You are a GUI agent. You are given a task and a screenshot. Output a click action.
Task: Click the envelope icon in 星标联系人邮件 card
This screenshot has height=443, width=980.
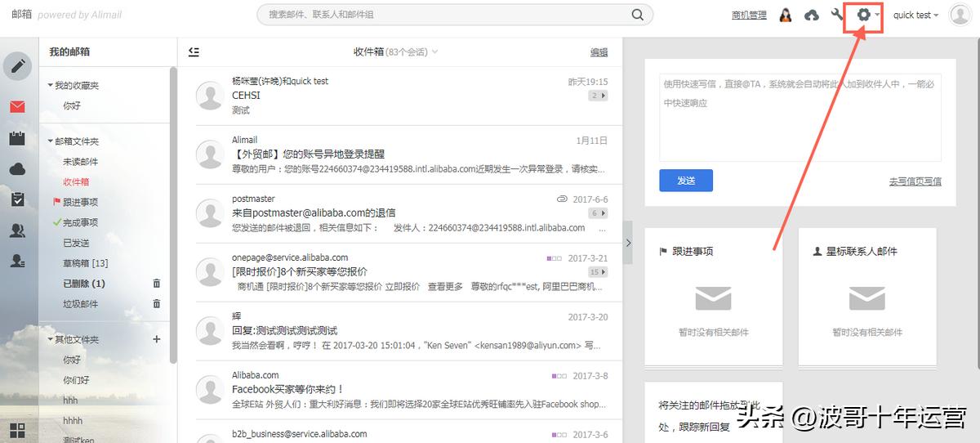pos(867,298)
